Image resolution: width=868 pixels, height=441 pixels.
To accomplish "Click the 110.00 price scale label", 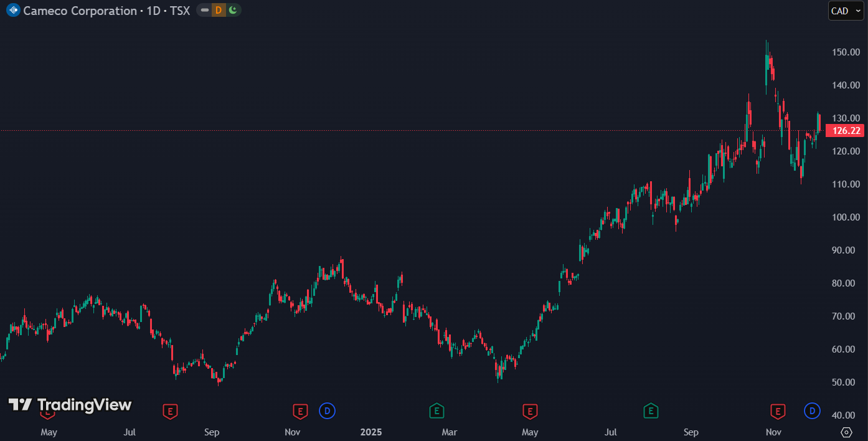I will [846, 184].
